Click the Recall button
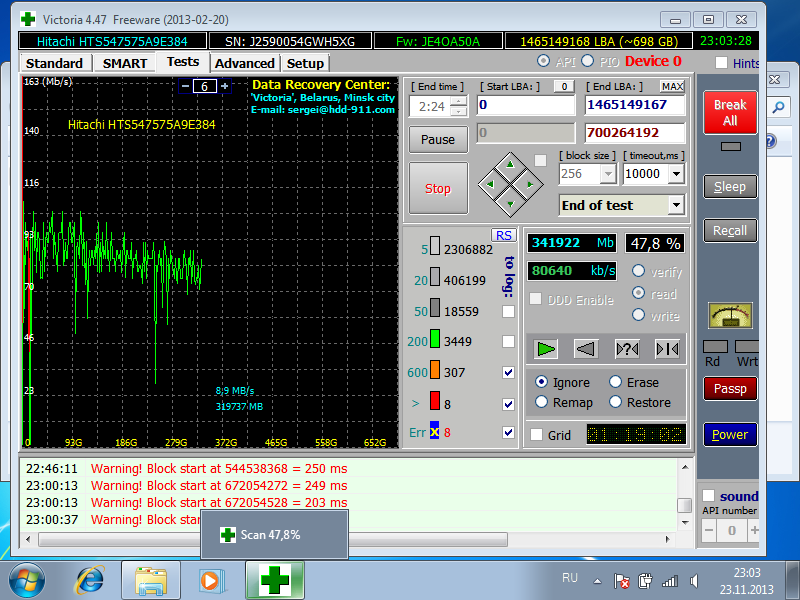This screenshot has height=600, width=800. pos(730,231)
